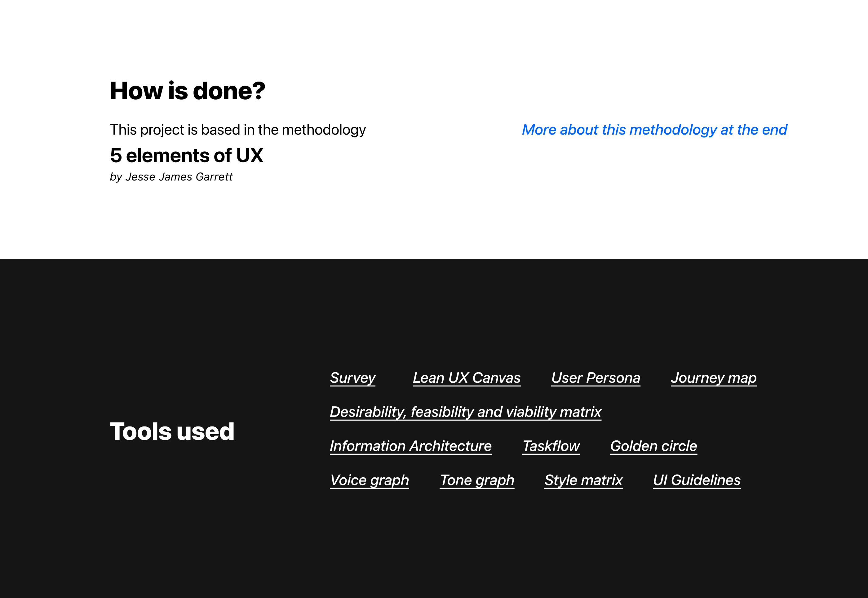Click the by Jesse James Garrett text
The height and width of the screenshot is (598, 868).
click(171, 176)
